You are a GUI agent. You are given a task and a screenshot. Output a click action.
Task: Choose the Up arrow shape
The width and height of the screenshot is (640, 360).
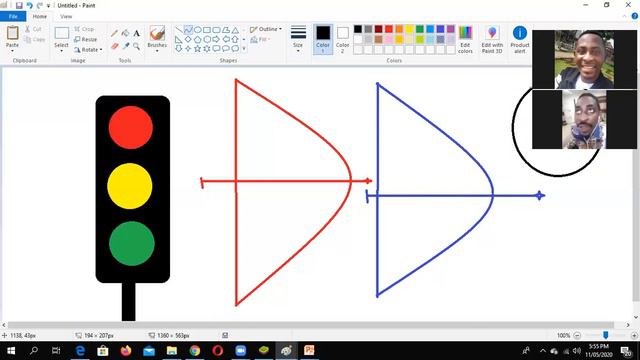(235, 40)
